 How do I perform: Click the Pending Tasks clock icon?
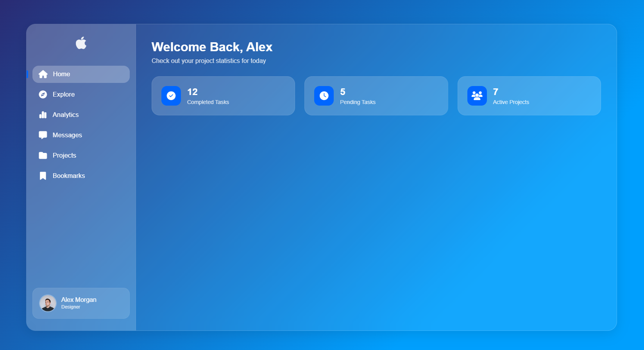(x=324, y=96)
